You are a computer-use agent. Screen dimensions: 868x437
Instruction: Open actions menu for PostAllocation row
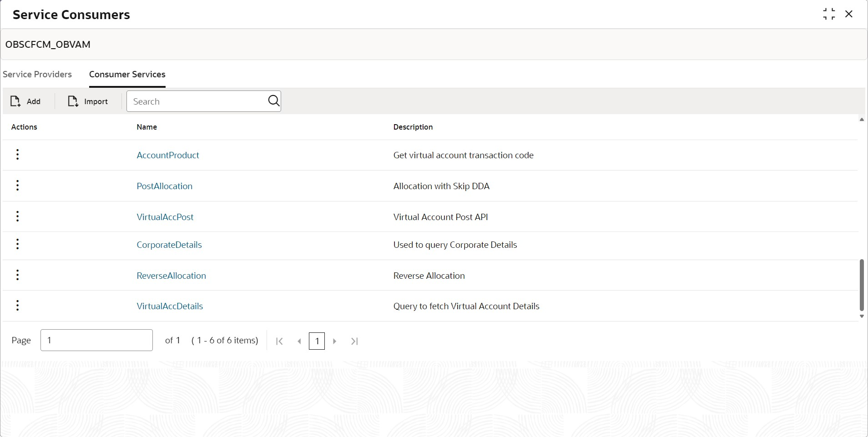17,186
